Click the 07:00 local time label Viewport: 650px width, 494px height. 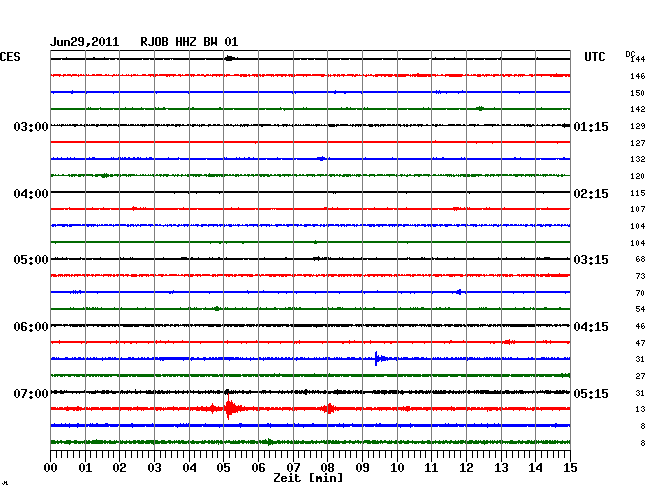click(x=31, y=393)
